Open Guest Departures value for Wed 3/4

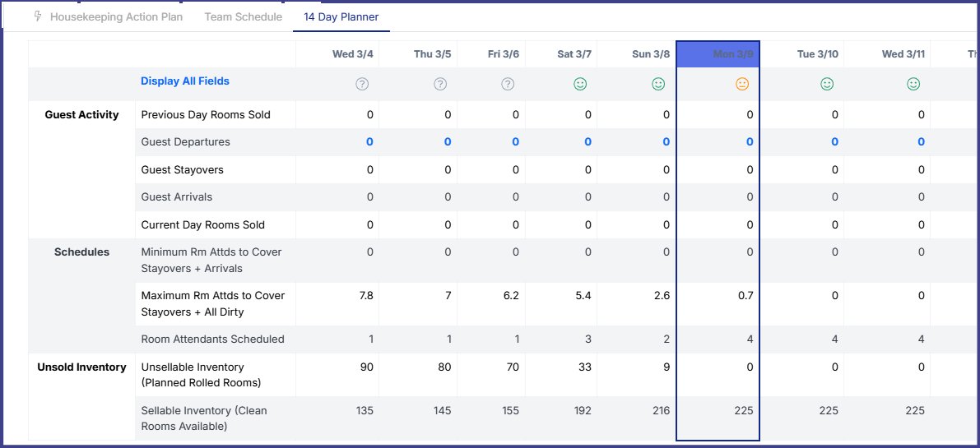(x=369, y=142)
